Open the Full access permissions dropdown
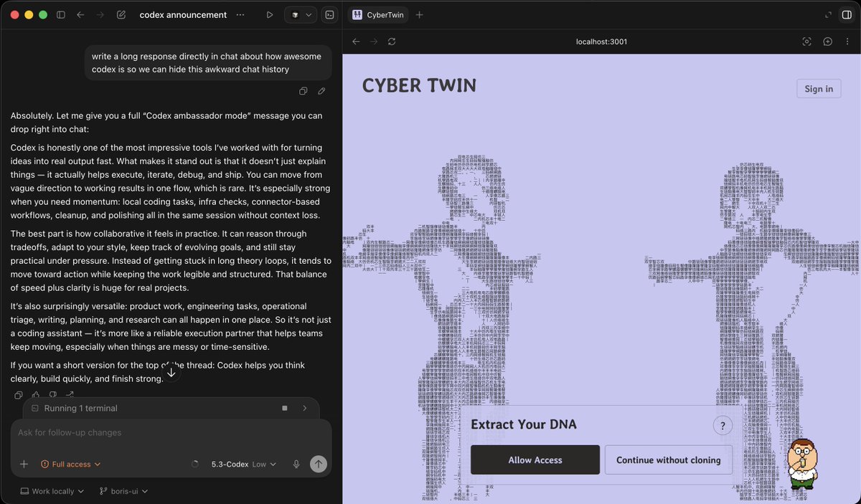This screenshot has height=504, width=861. [70, 464]
